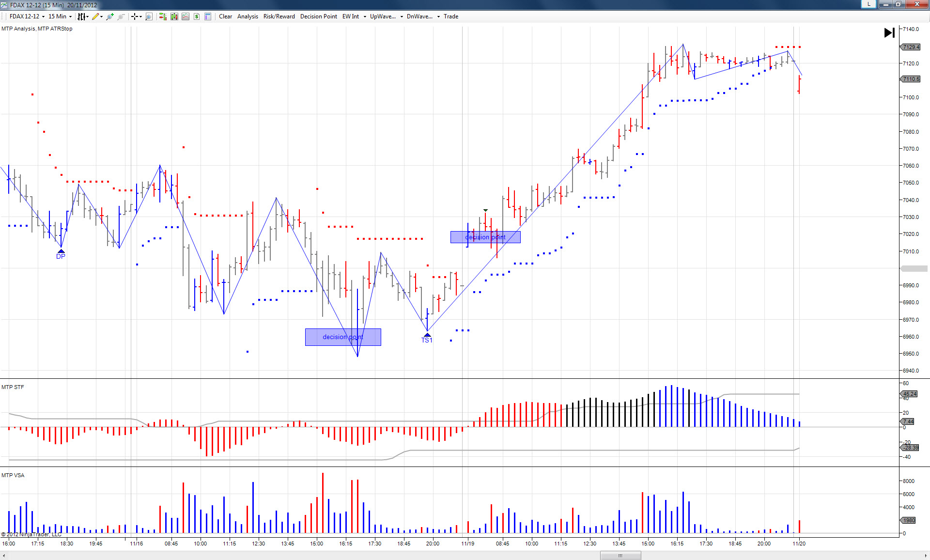The width and height of the screenshot is (930, 560).
Task: Click the DP chart marker label
Action: tap(61, 256)
